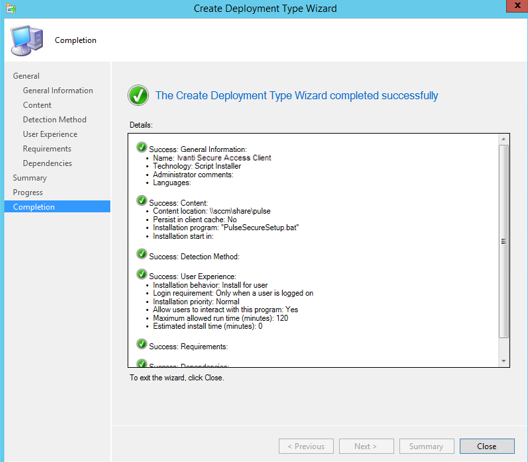Click the large green success checkmark icon
Viewport: 528px width, 462px height.
click(138, 95)
